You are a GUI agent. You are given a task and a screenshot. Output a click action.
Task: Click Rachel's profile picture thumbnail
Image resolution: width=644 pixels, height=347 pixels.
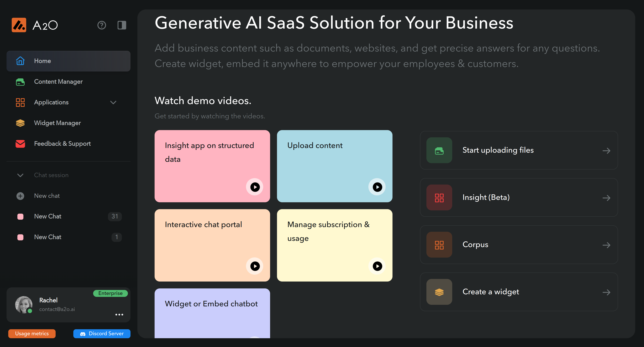coord(24,304)
